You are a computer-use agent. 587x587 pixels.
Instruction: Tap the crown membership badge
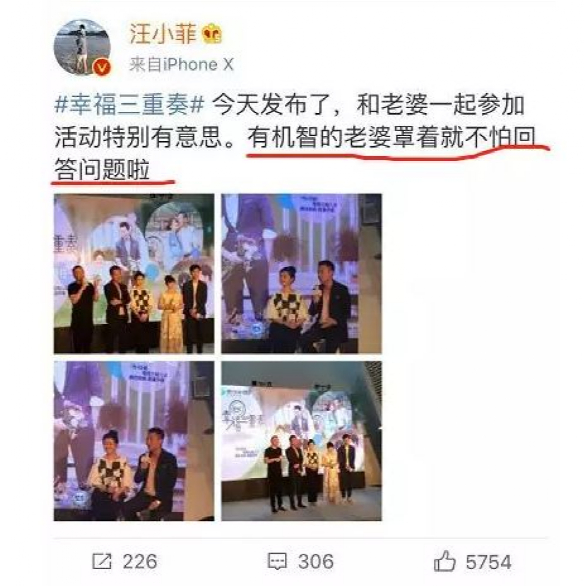[212, 34]
